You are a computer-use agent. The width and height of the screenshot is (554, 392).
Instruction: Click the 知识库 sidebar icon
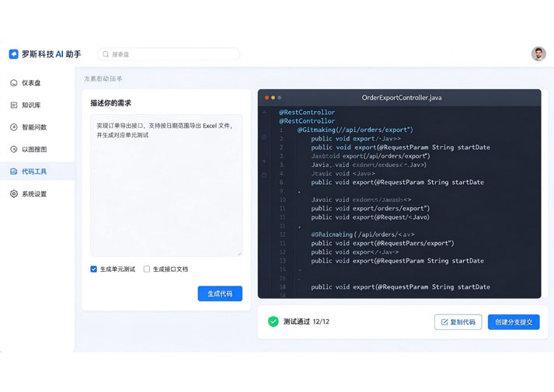(x=14, y=105)
